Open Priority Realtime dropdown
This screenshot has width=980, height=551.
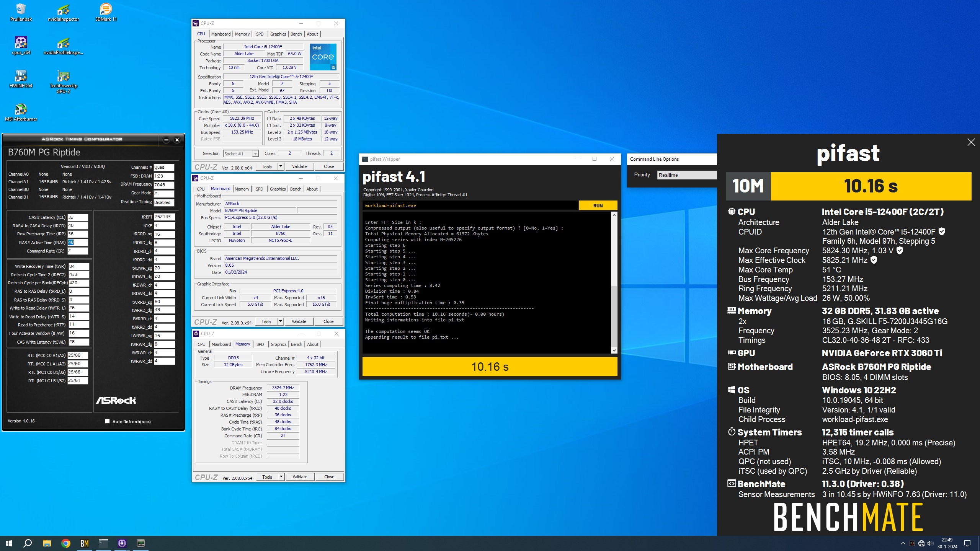(x=687, y=175)
